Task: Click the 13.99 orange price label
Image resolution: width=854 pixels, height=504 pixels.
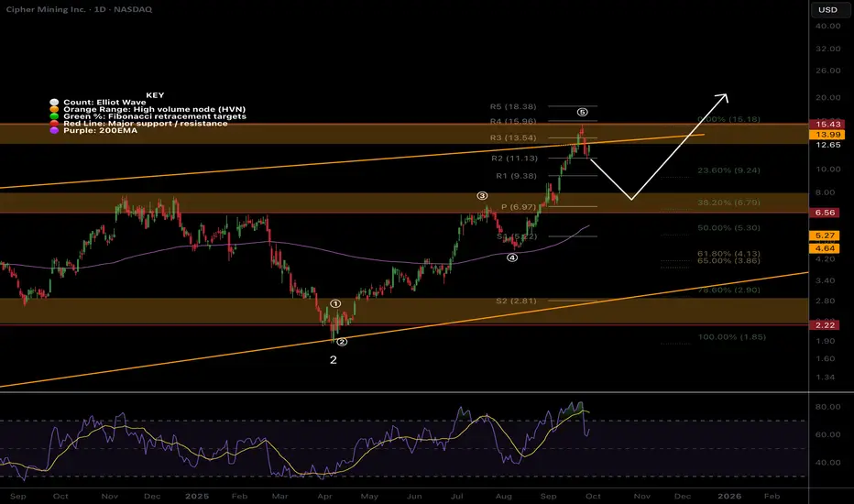Action: (x=825, y=135)
